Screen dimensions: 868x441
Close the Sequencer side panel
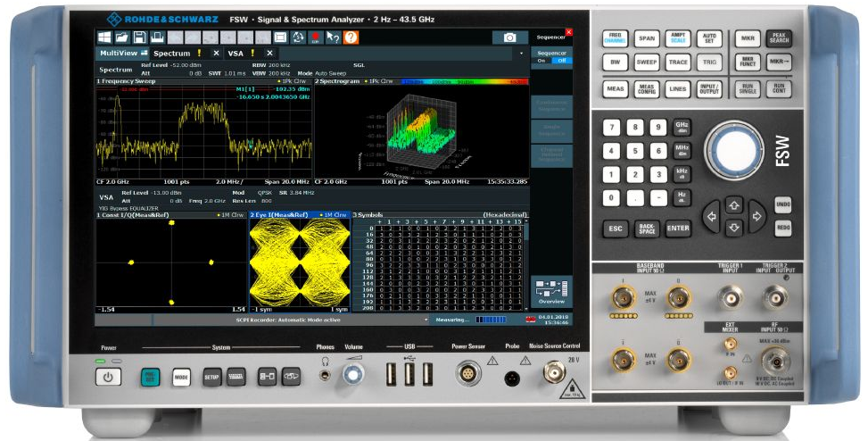[568, 33]
